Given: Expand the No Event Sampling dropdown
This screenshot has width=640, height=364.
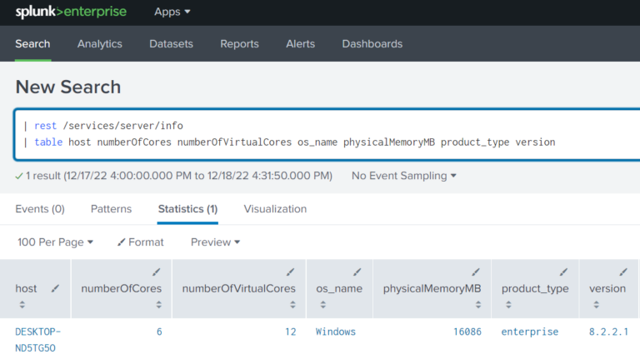Looking at the screenshot, I should tap(404, 176).
